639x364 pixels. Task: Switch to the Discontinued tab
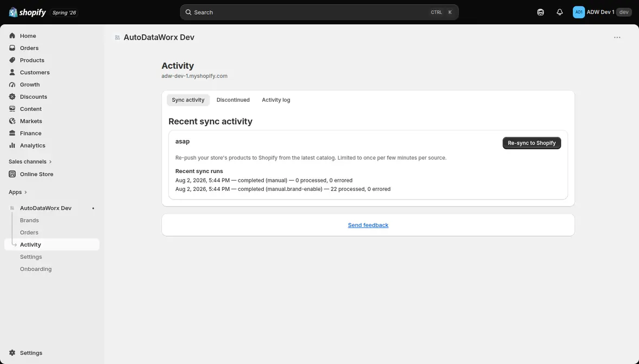233,100
